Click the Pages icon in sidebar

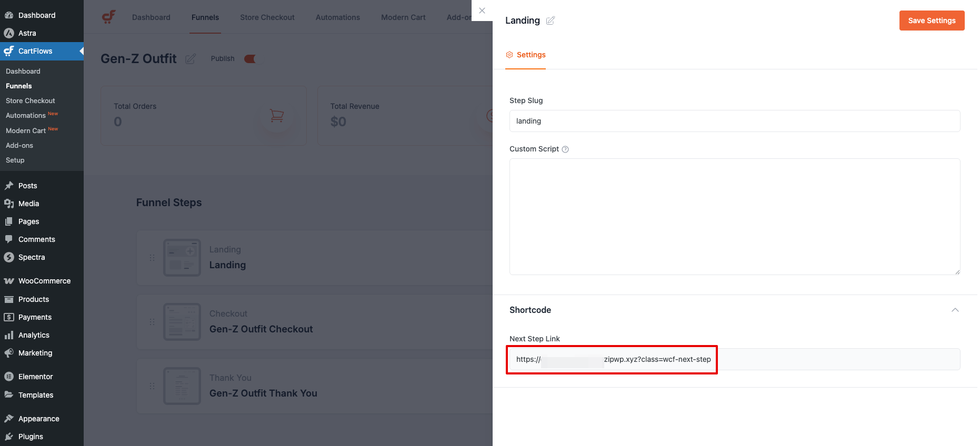(x=9, y=221)
